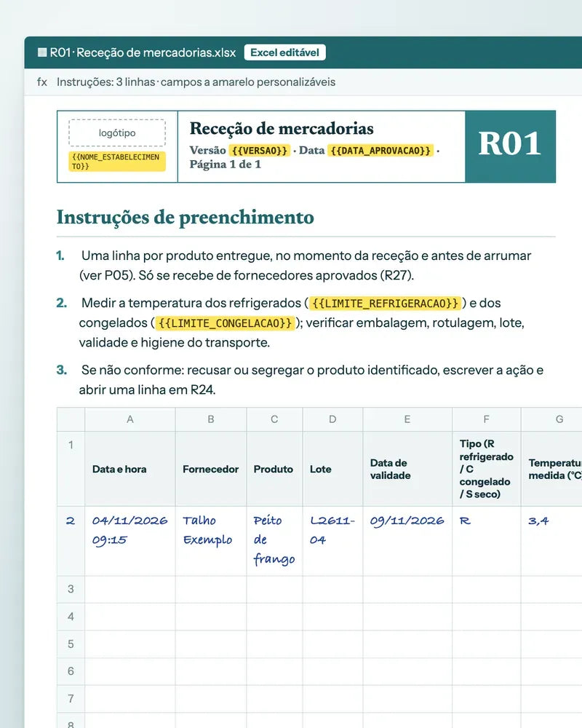Click the 'Tipo (R refrigerado...' header cell

click(487, 468)
